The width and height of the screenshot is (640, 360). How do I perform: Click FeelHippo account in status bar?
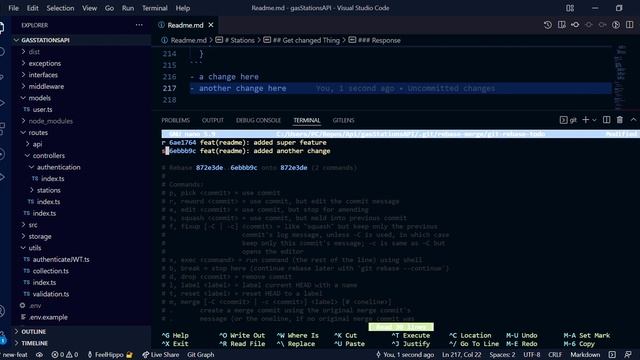pyautogui.click(x=110, y=355)
